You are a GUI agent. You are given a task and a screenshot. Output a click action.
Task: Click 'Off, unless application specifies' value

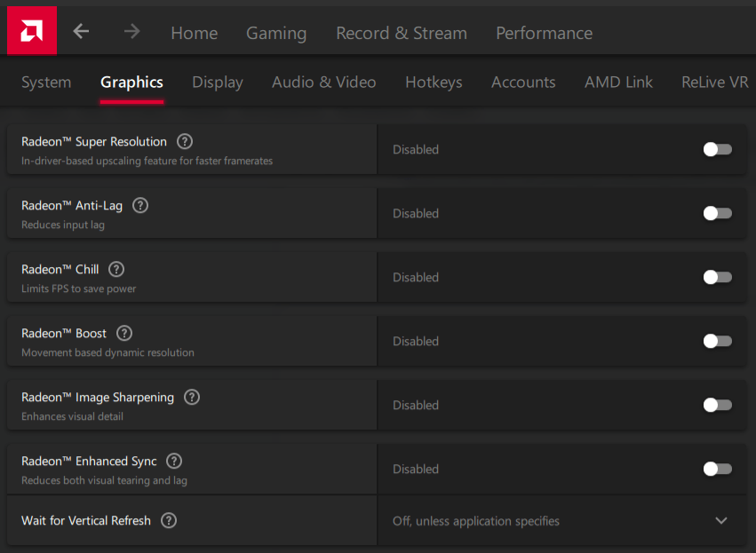[476, 521]
